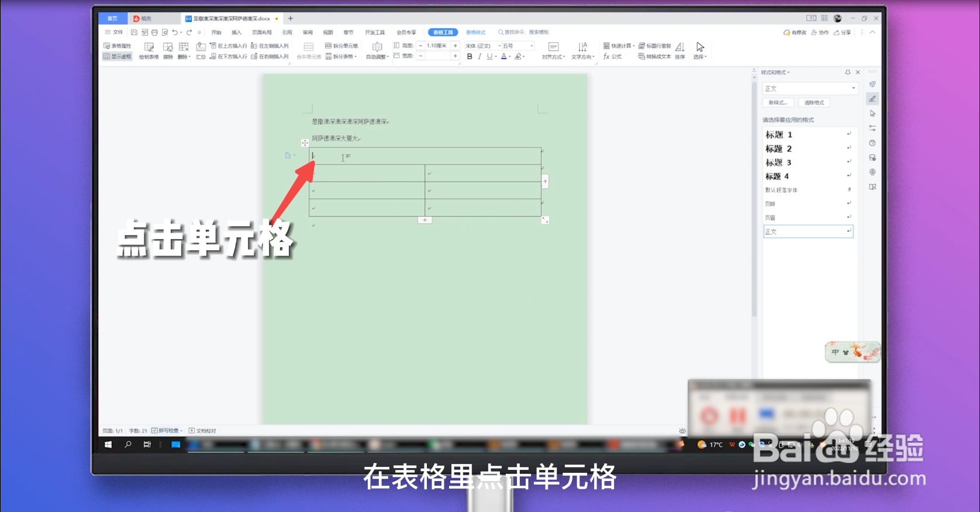Decrease column width with minus button

(x=420, y=56)
